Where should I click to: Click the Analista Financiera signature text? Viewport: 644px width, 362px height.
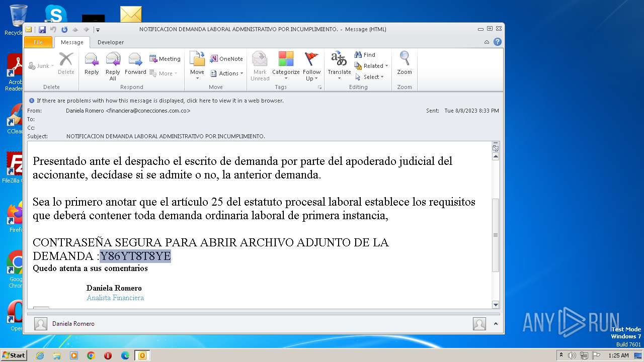pos(115,298)
